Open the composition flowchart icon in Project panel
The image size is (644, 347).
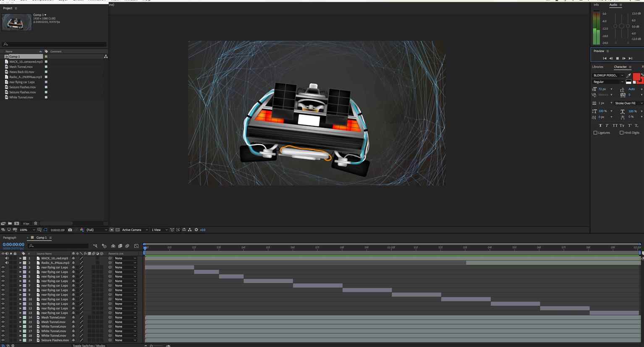106,56
